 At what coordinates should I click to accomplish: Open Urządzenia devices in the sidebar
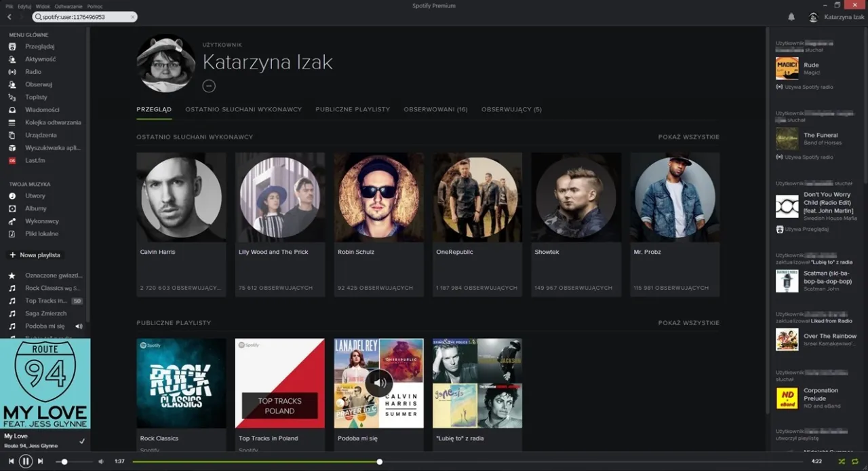tap(41, 135)
